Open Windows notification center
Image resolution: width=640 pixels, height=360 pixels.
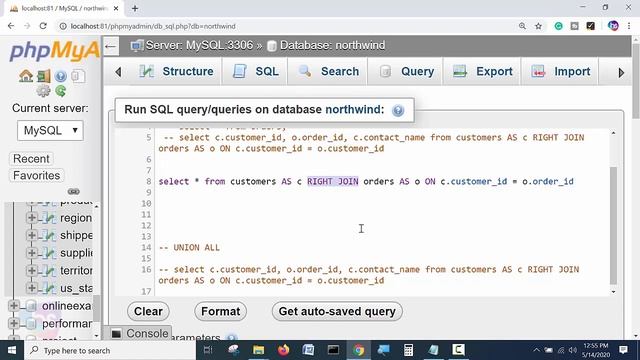(623, 350)
